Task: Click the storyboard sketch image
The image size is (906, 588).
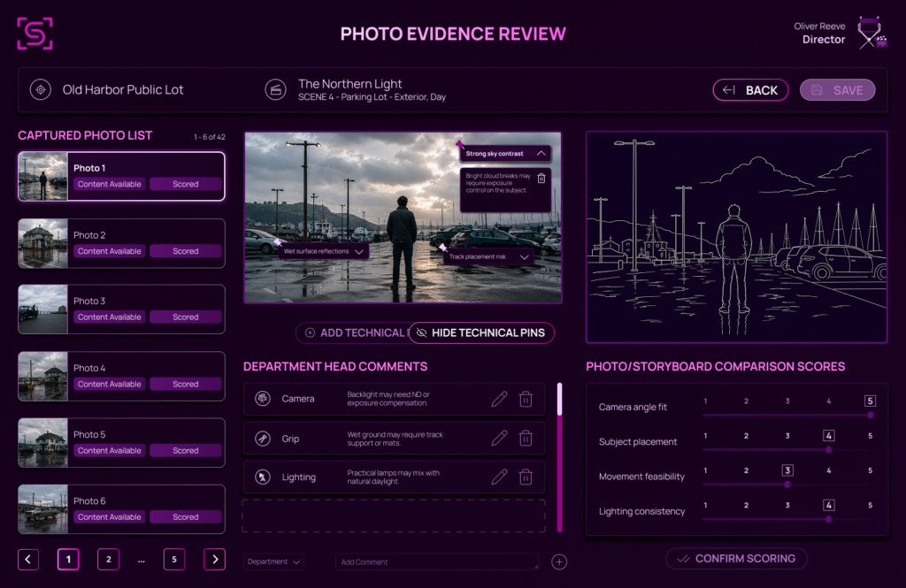Action: pyautogui.click(x=737, y=237)
